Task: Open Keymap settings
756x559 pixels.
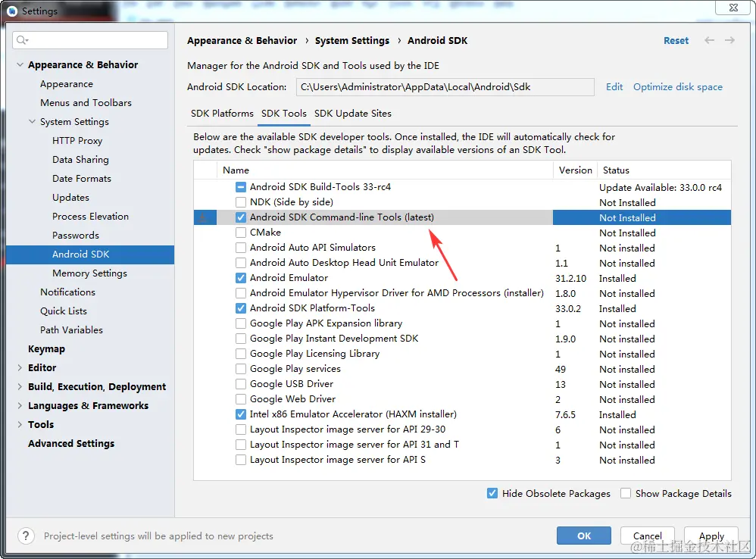Action: pyautogui.click(x=46, y=349)
